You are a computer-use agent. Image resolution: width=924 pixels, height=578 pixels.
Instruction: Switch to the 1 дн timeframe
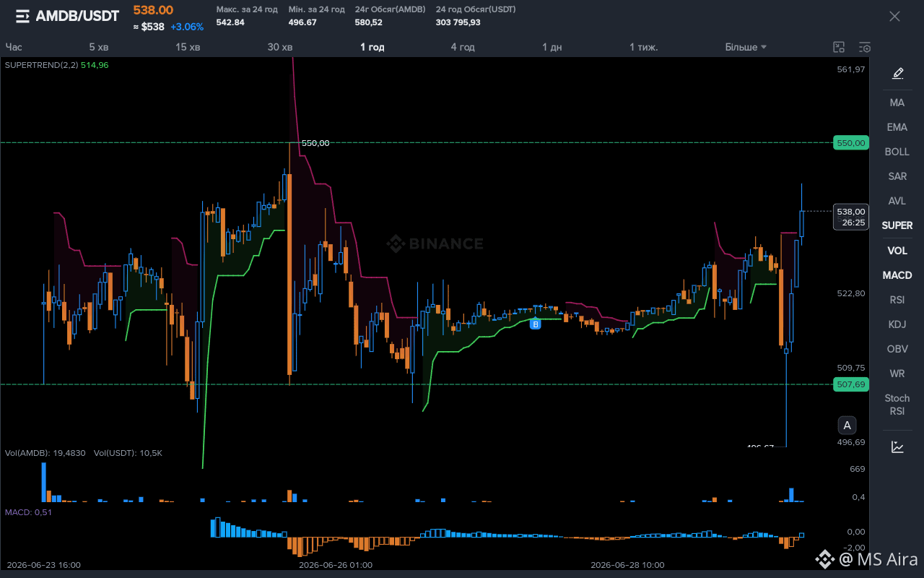(x=552, y=47)
